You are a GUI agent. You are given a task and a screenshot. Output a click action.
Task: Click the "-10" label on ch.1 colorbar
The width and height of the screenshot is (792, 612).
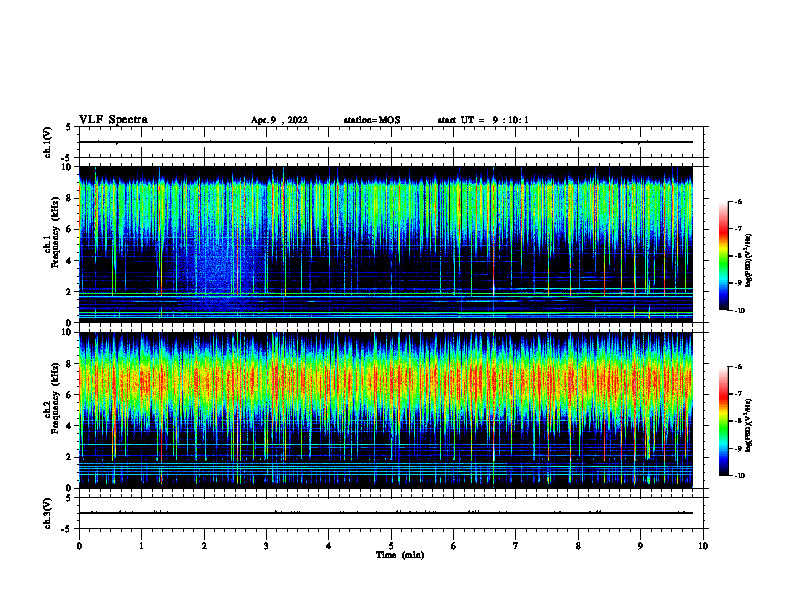coord(739,311)
